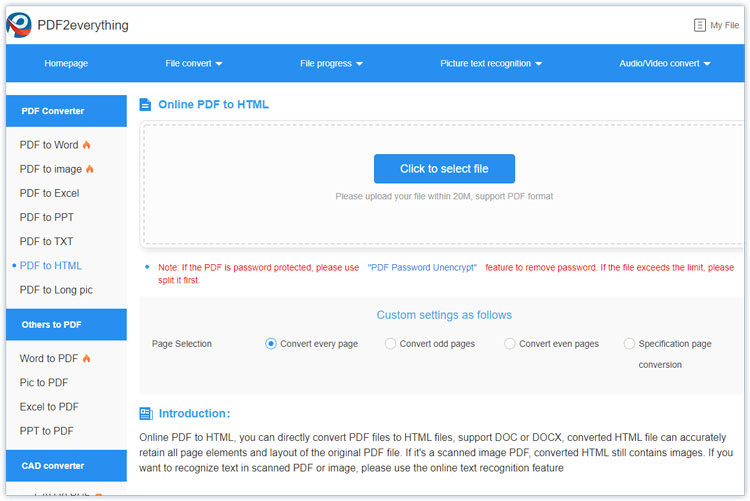Click the CAD converter section header
This screenshot has height=501, width=750.
[x=66, y=466]
